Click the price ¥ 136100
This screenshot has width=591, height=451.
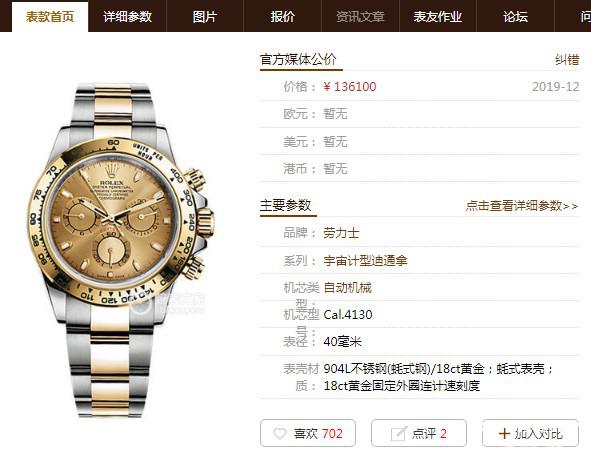[349, 87]
